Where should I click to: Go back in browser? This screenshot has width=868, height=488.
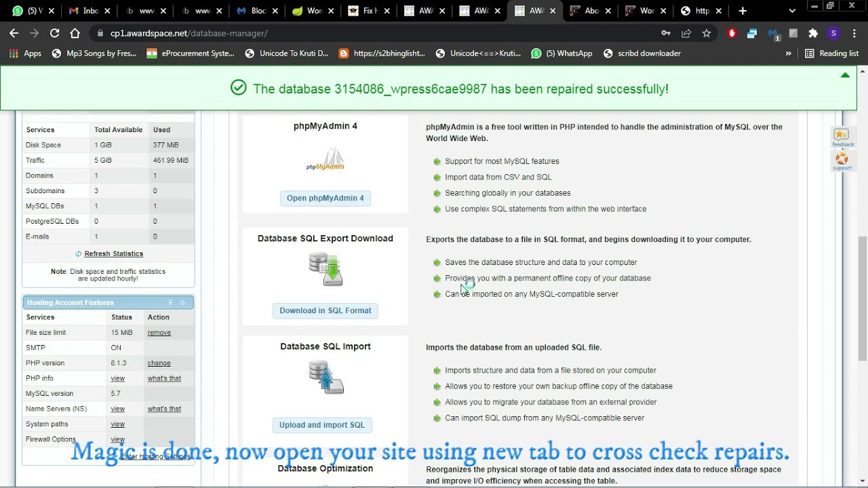click(14, 33)
